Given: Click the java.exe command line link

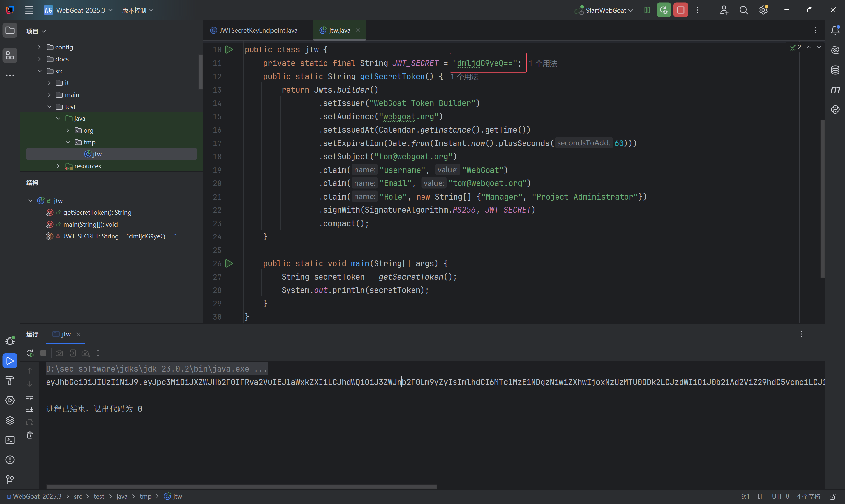Looking at the screenshot, I should pyautogui.click(x=157, y=369).
